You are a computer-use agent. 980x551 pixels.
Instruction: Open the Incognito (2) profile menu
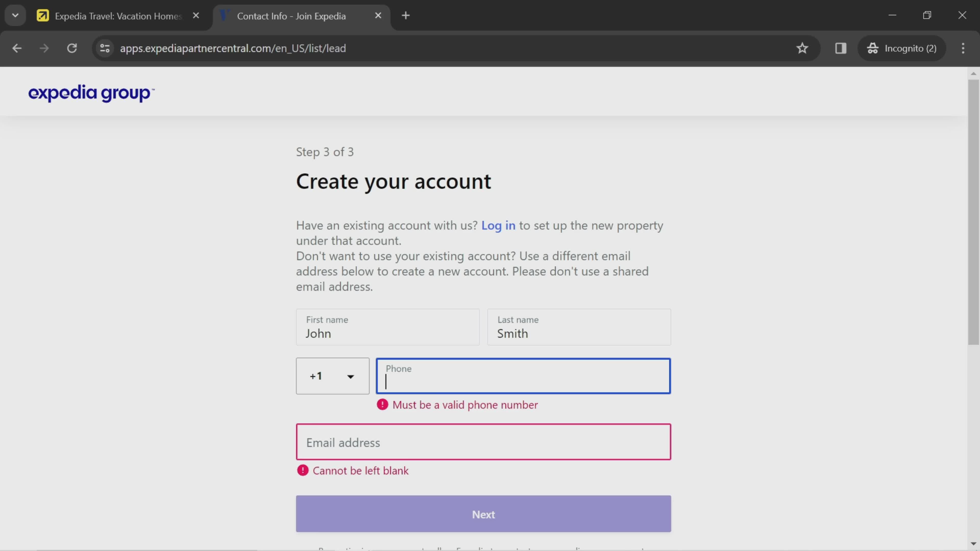902,48
